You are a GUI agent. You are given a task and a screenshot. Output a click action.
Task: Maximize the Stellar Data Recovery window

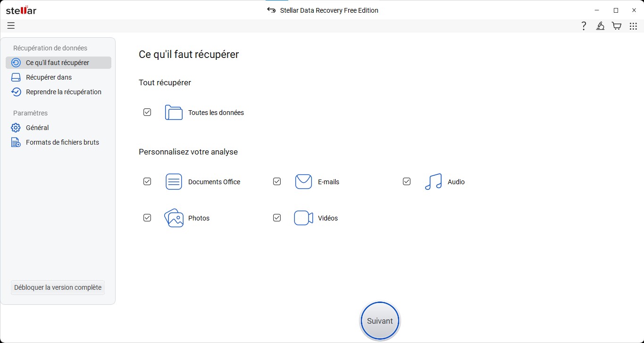click(x=616, y=10)
